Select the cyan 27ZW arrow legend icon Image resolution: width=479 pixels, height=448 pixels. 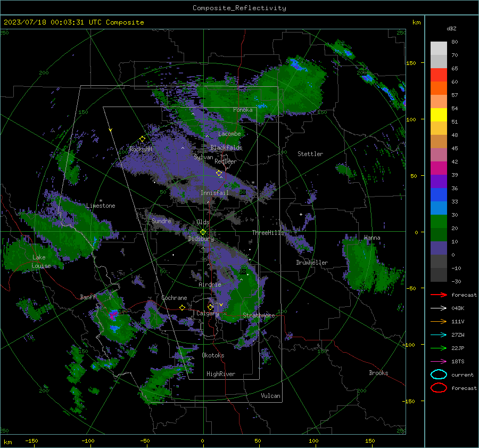pyautogui.click(x=439, y=335)
